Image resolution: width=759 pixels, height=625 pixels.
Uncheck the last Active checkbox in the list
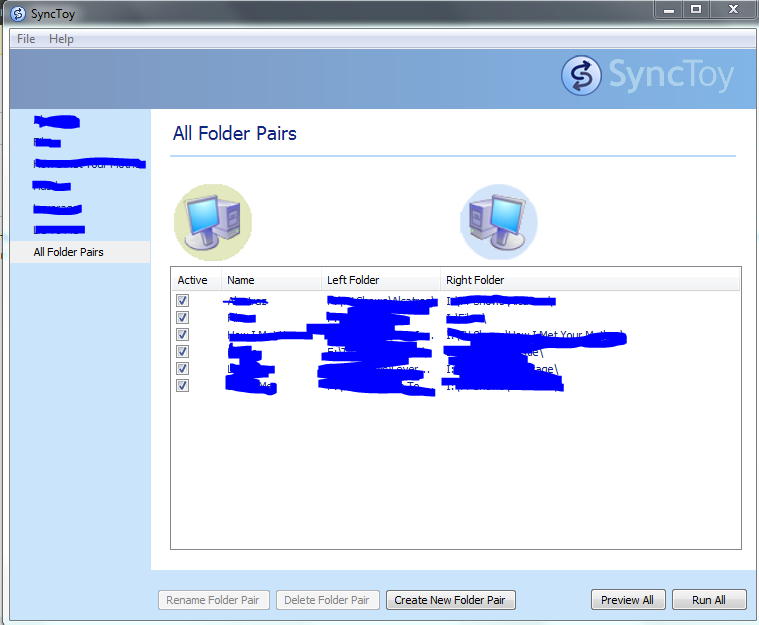(182, 386)
